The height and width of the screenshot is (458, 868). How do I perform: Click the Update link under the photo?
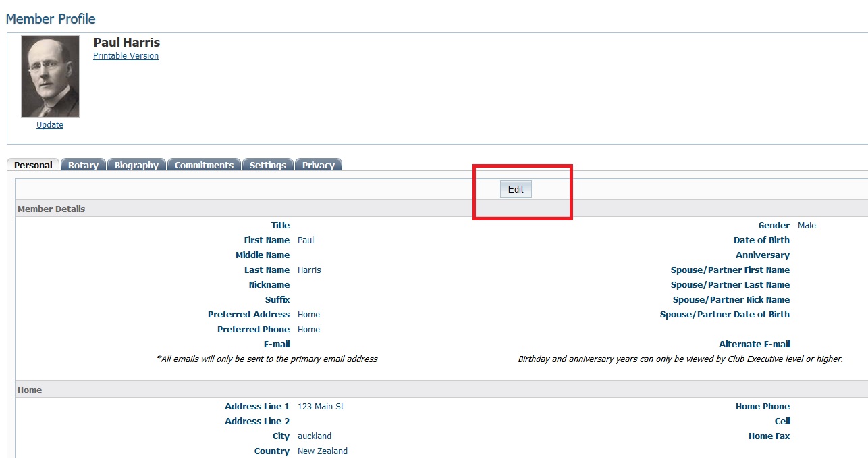click(50, 125)
